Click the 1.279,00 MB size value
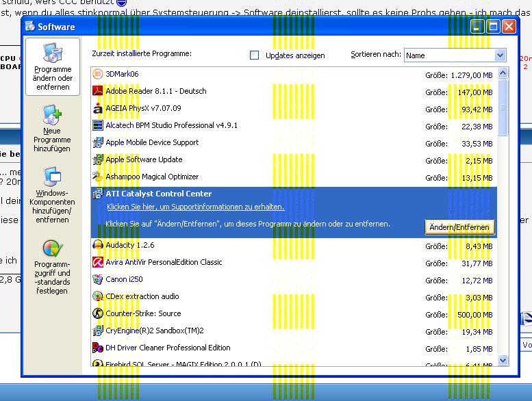The width and height of the screenshot is (532, 401). pos(472,75)
